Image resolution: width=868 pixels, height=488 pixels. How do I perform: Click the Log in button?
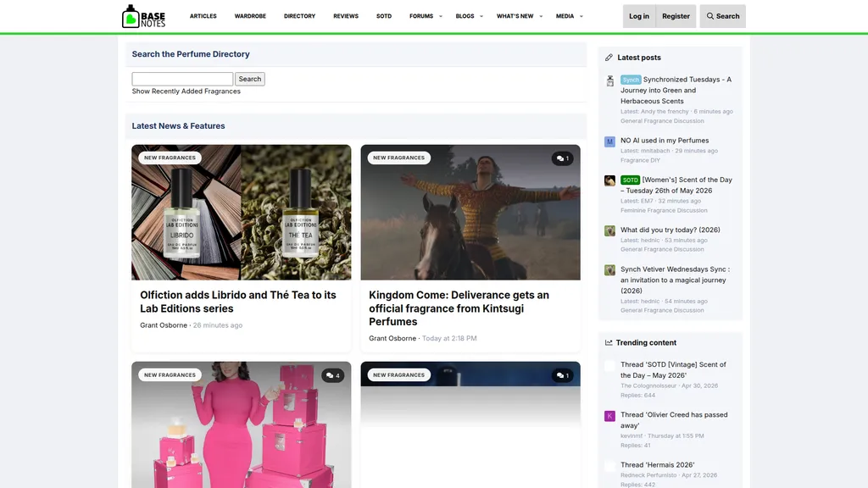click(x=639, y=16)
